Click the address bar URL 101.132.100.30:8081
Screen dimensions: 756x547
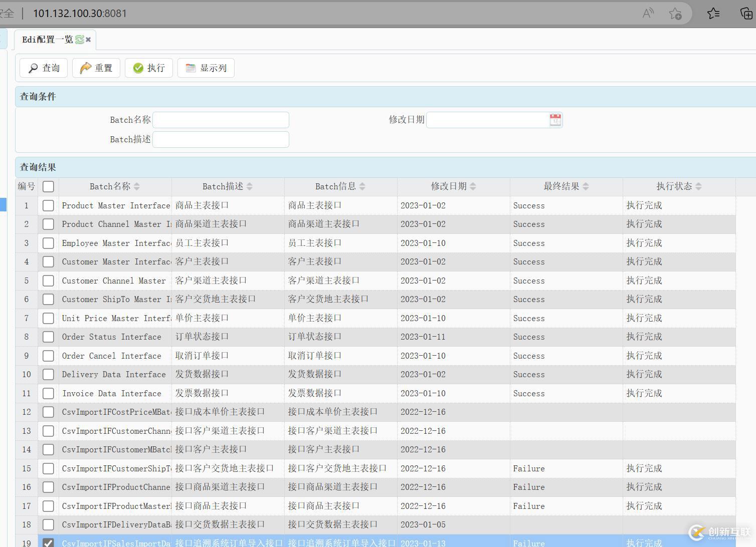coord(80,14)
